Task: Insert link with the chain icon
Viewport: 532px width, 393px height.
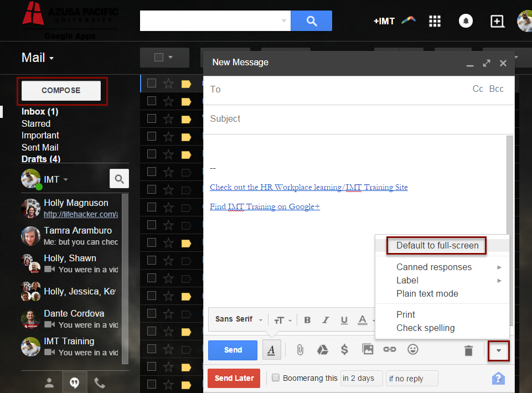Action: click(390, 349)
